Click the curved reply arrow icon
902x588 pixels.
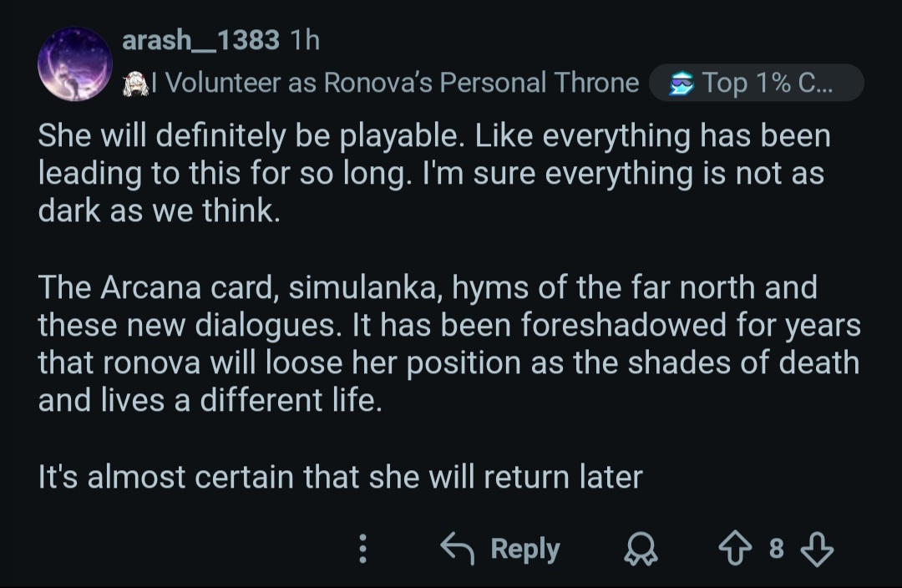pos(458,548)
